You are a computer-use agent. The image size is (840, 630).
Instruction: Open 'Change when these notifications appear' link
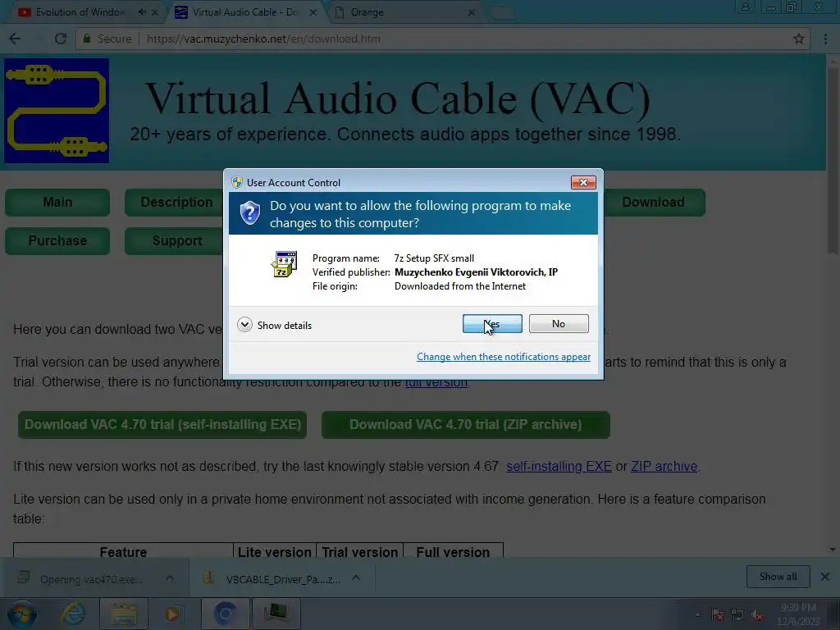point(504,357)
